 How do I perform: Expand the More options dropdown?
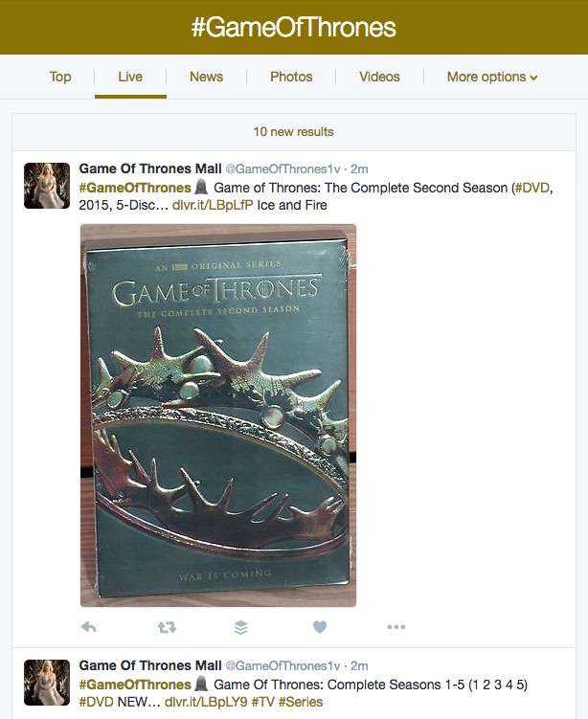(492, 77)
